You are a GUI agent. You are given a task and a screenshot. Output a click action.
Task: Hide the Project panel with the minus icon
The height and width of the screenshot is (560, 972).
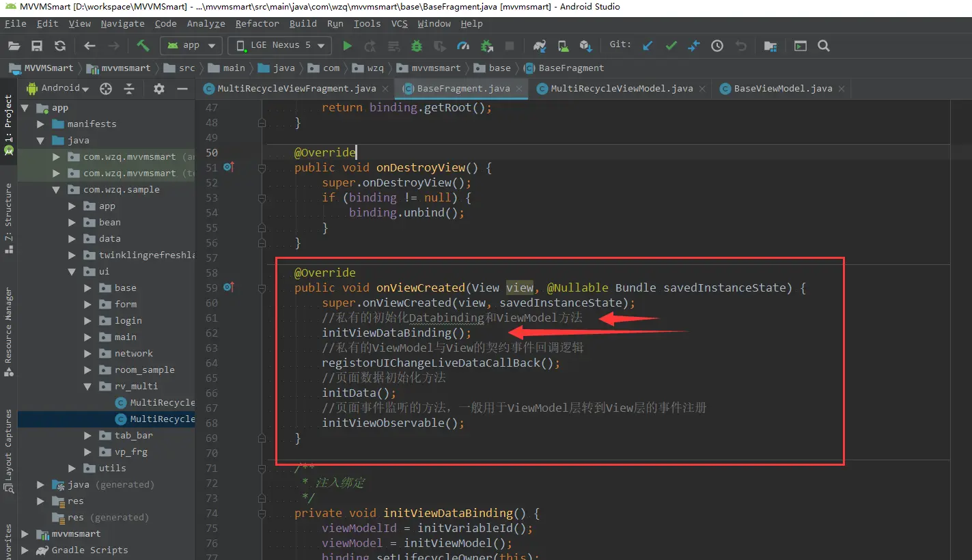click(182, 89)
